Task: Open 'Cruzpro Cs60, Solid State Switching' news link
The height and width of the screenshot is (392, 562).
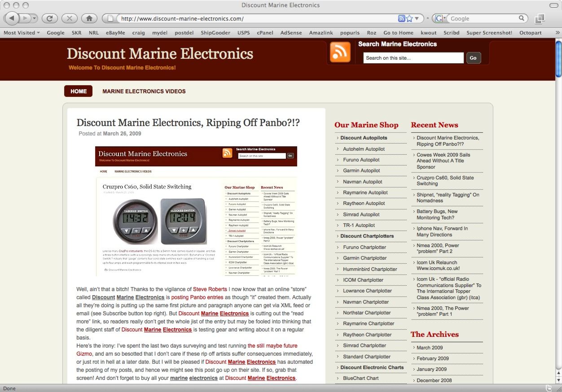Action: 445,180
